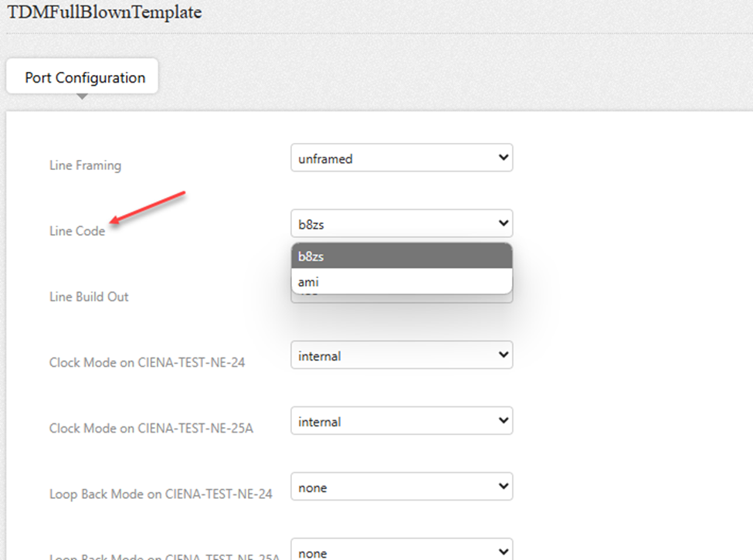Click the Line Build Out label

coord(89,297)
